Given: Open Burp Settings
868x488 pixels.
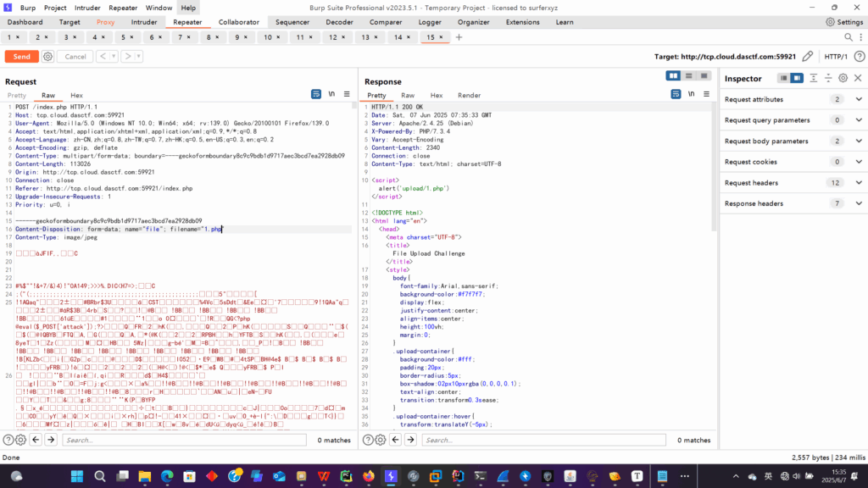Looking at the screenshot, I should click(844, 22).
